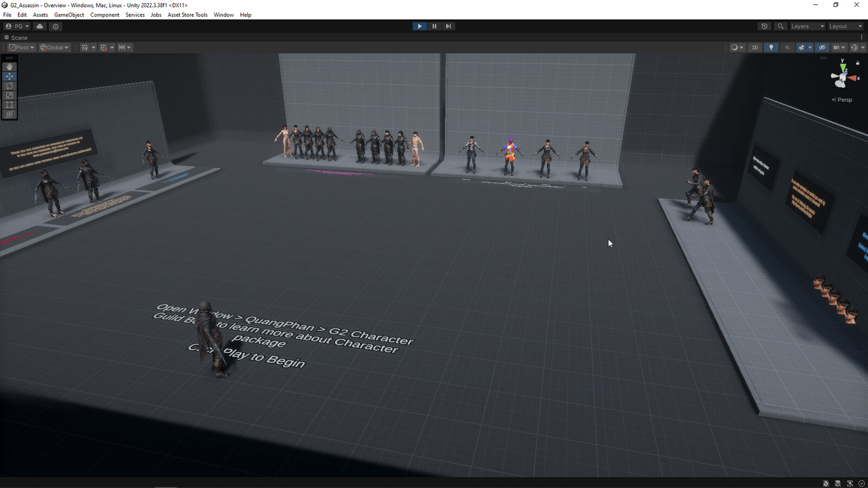This screenshot has width=868, height=488.
Task: Expand grid visibility options arrow
Action: pyautogui.click(x=93, y=47)
